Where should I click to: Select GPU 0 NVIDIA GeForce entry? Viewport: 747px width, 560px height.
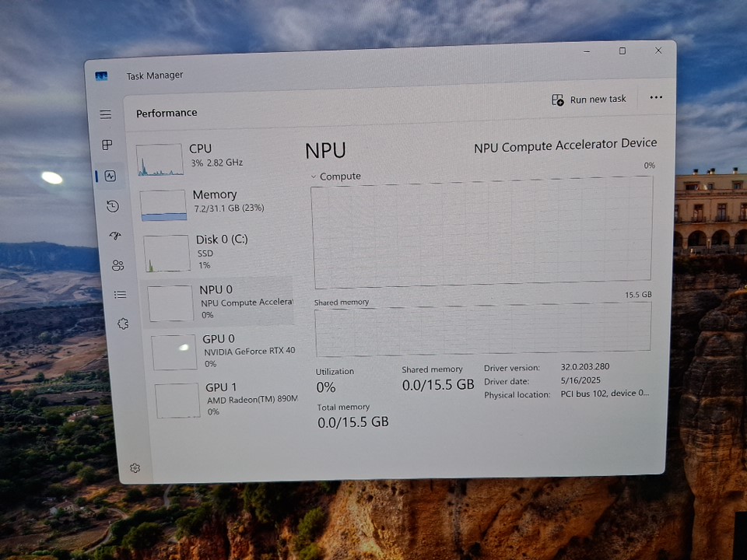[x=224, y=350]
